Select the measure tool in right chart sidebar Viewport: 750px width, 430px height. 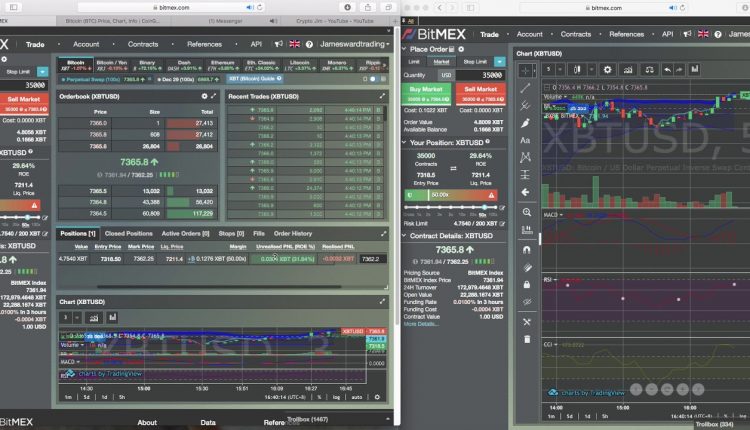(x=527, y=230)
